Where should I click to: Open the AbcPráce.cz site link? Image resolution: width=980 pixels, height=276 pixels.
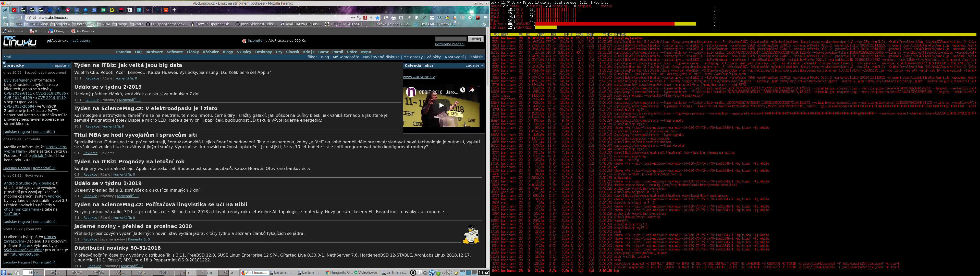click(x=83, y=31)
